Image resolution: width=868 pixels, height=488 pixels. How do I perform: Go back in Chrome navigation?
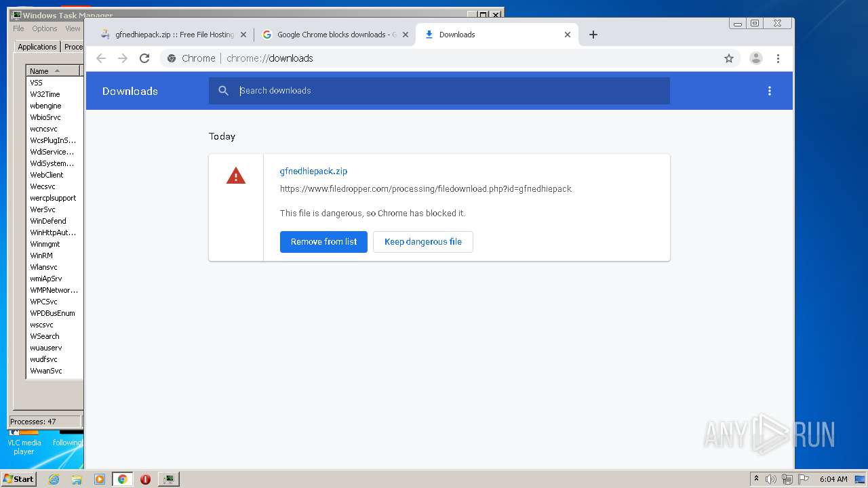pyautogui.click(x=101, y=58)
